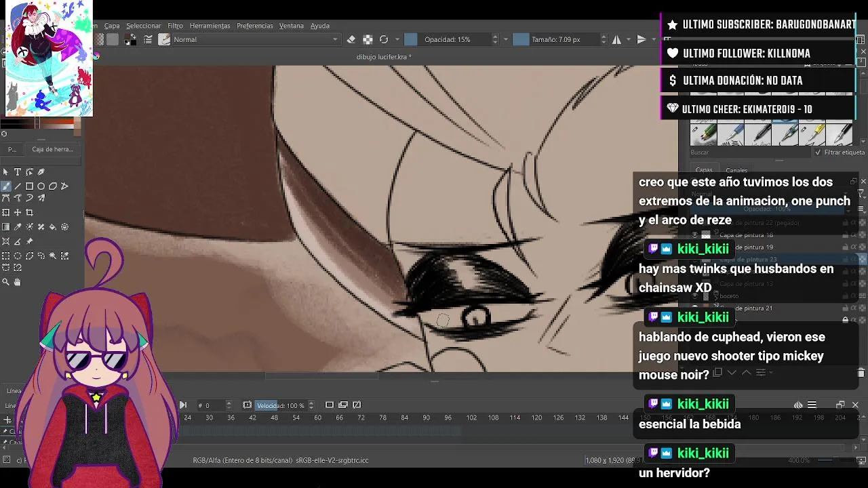Adjust the Opacidad 15% slider
The image size is (868, 488).
click(x=448, y=39)
